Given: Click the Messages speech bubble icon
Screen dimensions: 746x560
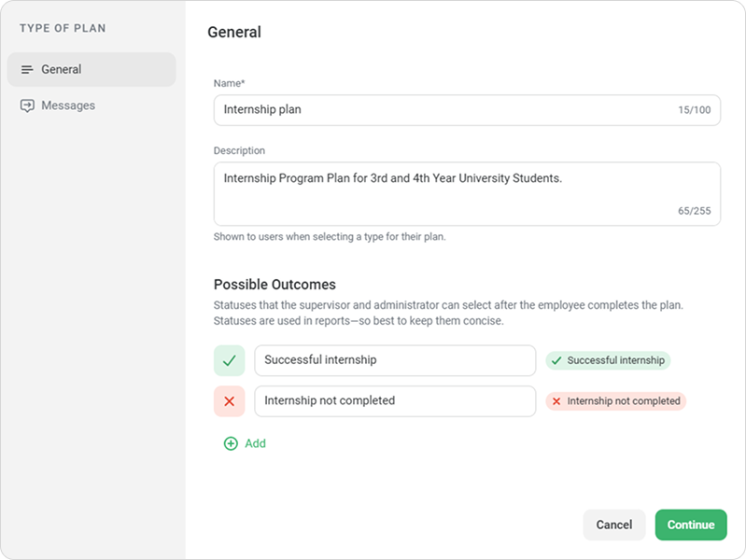Looking at the screenshot, I should coord(27,105).
